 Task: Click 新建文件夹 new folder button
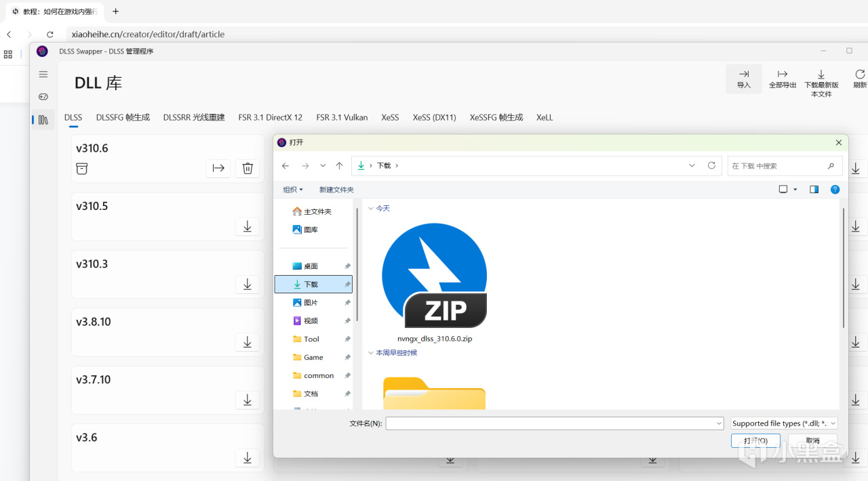[336, 190]
